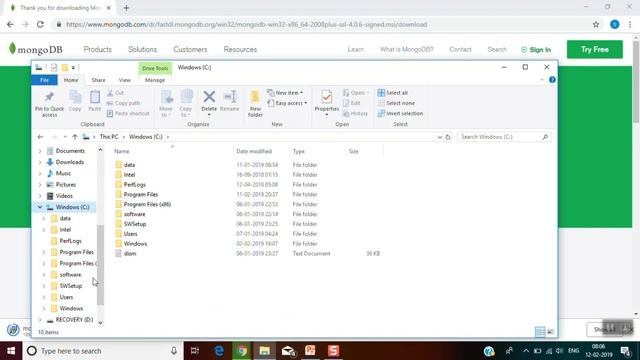Switch to the Share tab

98,80
